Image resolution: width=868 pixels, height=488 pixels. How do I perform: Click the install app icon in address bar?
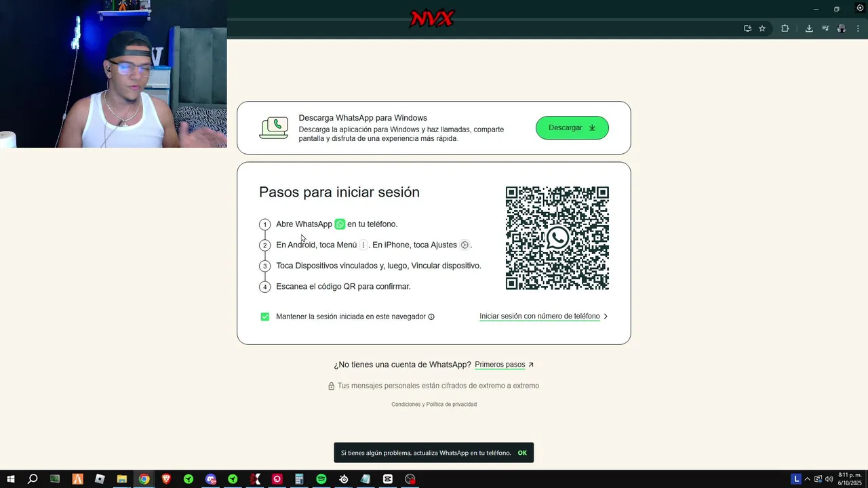(747, 28)
